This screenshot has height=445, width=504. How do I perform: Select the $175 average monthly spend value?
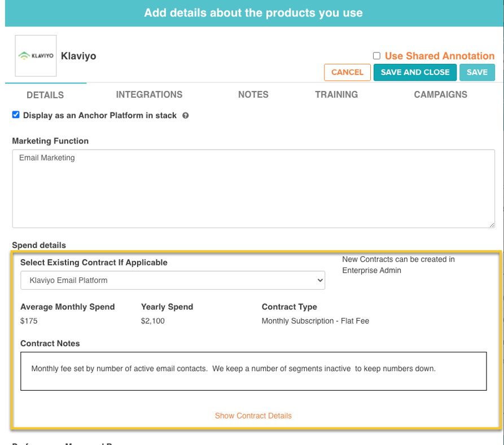(x=29, y=321)
